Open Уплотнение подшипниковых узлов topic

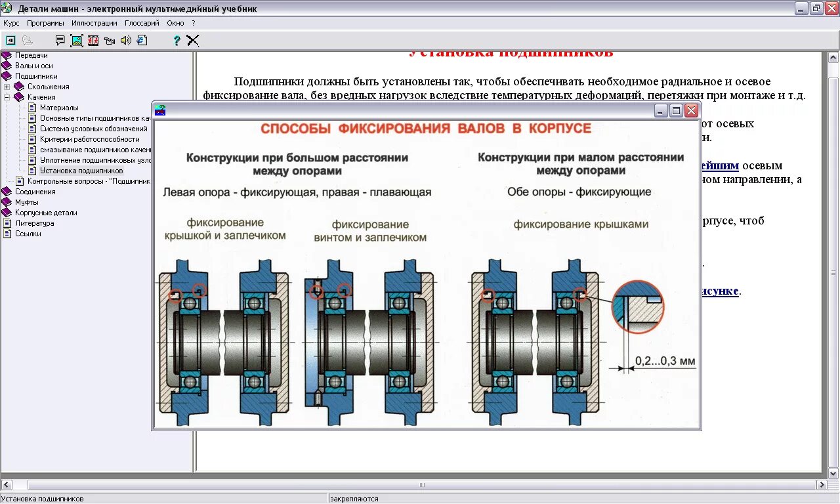point(96,160)
